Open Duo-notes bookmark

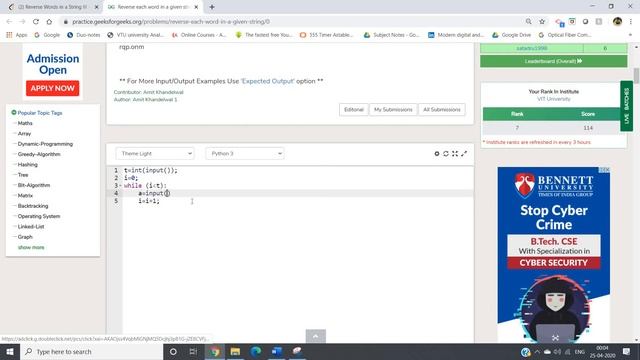click(84, 35)
